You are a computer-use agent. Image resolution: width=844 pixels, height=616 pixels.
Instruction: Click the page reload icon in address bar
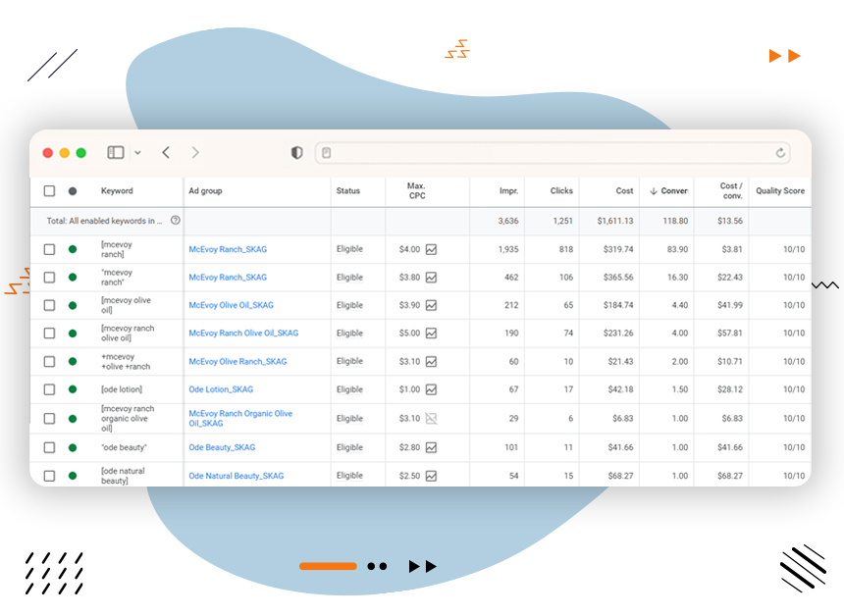tap(782, 153)
